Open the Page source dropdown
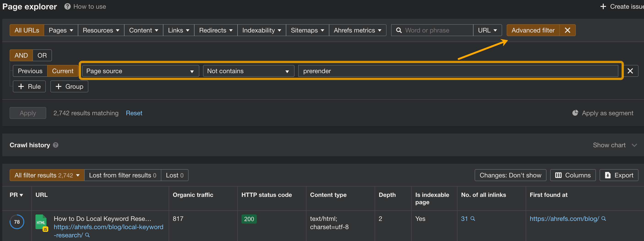The height and width of the screenshot is (241, 644). point(140,71)
